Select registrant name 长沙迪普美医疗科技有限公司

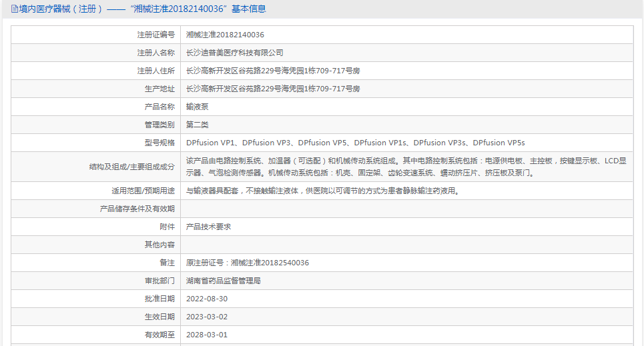(x=234, y=53)
